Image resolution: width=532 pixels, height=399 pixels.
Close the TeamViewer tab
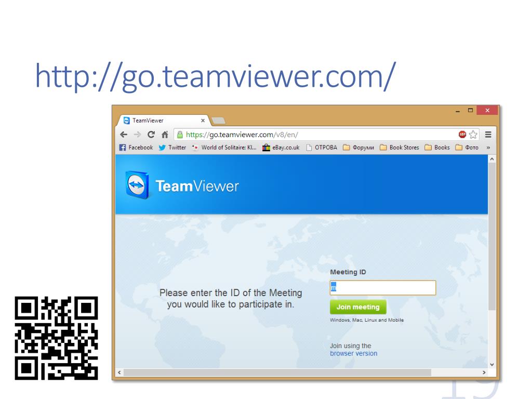203,121
